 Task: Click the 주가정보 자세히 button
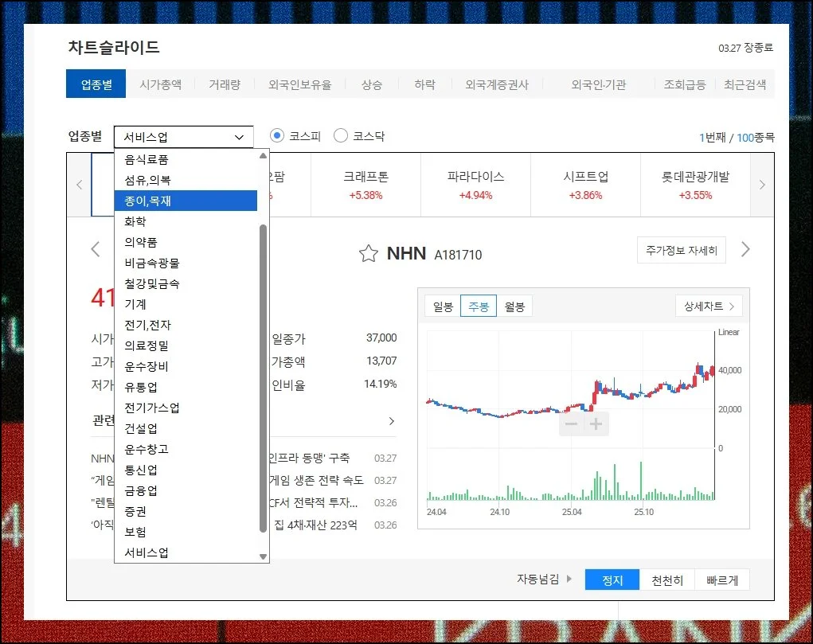[x=682, y=249]
